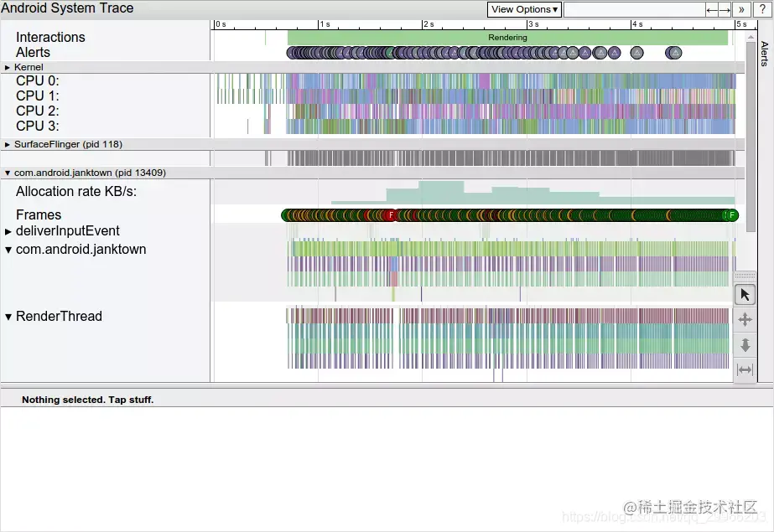Open the help question mark button

[762, 9]
